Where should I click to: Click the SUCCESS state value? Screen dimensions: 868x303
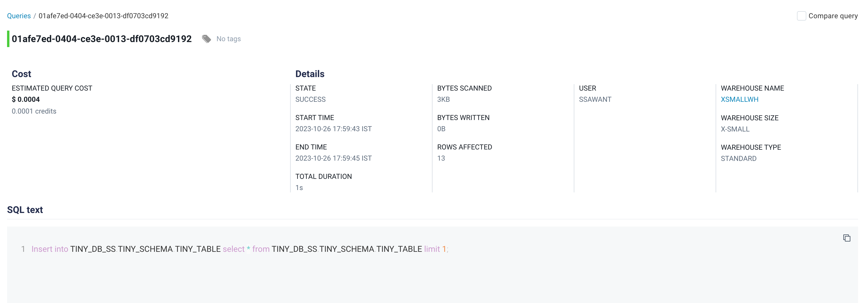pos(310,99)
